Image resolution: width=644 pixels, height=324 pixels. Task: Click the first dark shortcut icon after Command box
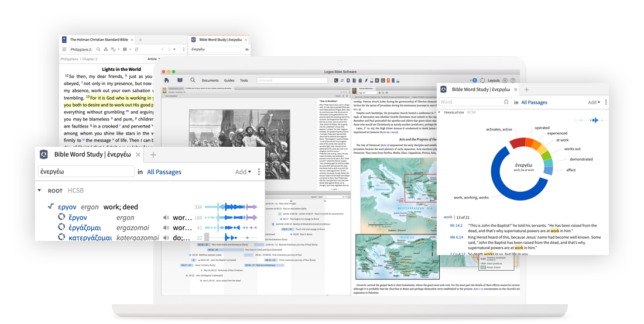[336, 80]
